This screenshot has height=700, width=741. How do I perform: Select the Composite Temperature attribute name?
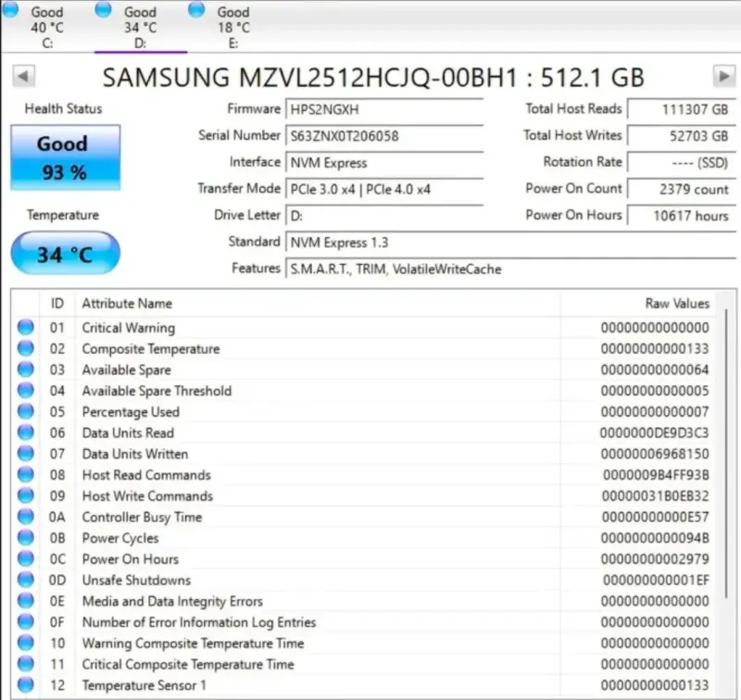click(x=151, y=349)
